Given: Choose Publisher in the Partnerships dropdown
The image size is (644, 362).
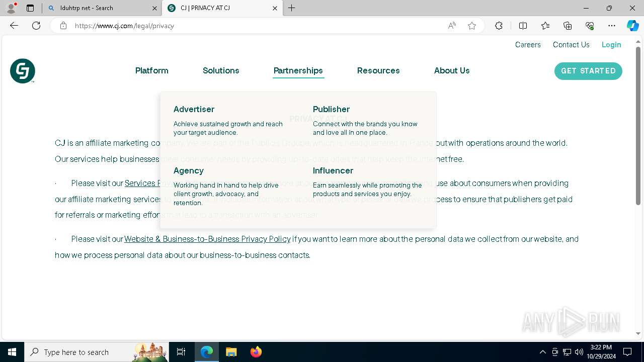Looking at the screenshot, I should point(331,109).
